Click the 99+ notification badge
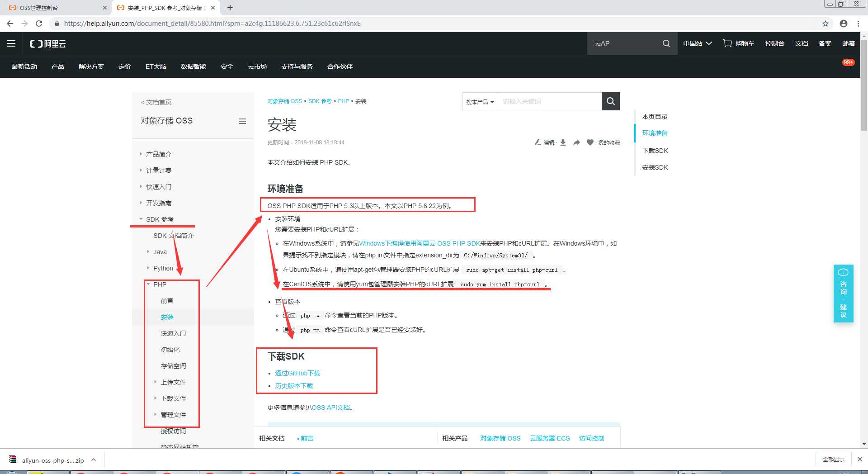 pos(848,62)
